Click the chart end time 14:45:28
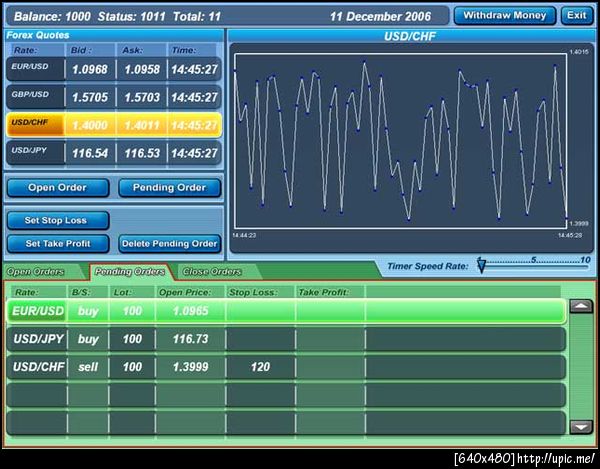 tap(570, 235)
